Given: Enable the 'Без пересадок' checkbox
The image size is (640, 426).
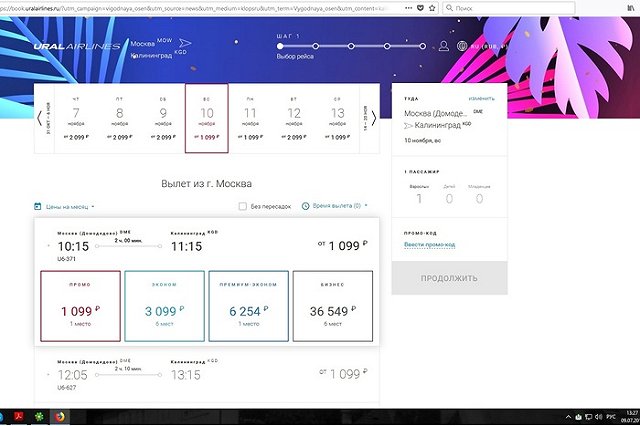Looking at the screenshot, I should tap(243, 206).
